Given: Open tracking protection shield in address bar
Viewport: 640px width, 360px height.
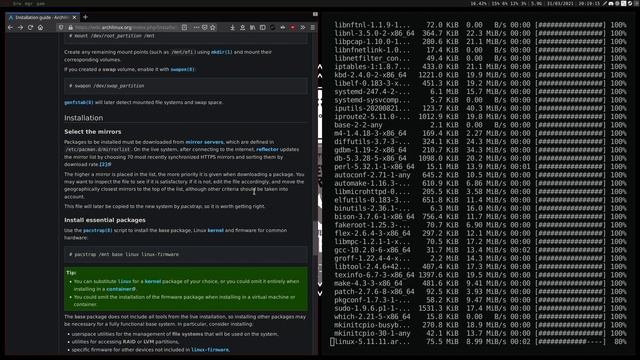Looking at the screenshot, I should 61,27.
